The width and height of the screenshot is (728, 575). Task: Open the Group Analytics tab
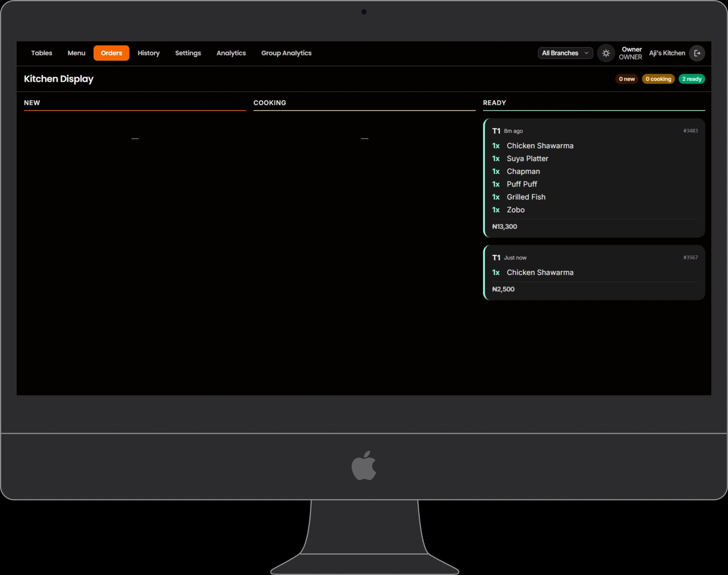[x=286, y=53]
